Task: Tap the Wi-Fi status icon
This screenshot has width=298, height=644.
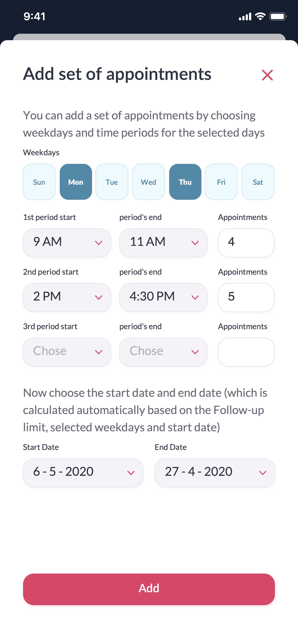Action: click(260, 17)
